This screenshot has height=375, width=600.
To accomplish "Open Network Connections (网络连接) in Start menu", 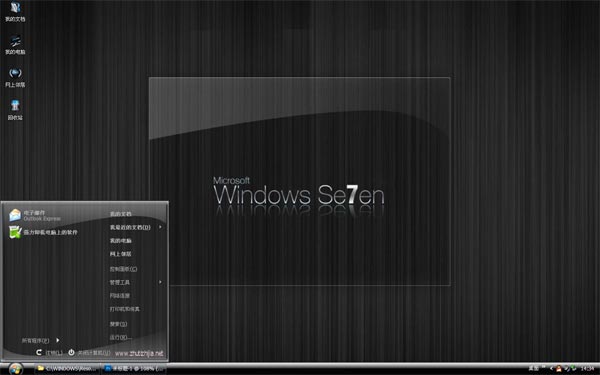I will pyautogui.click(x=120, y=296).
